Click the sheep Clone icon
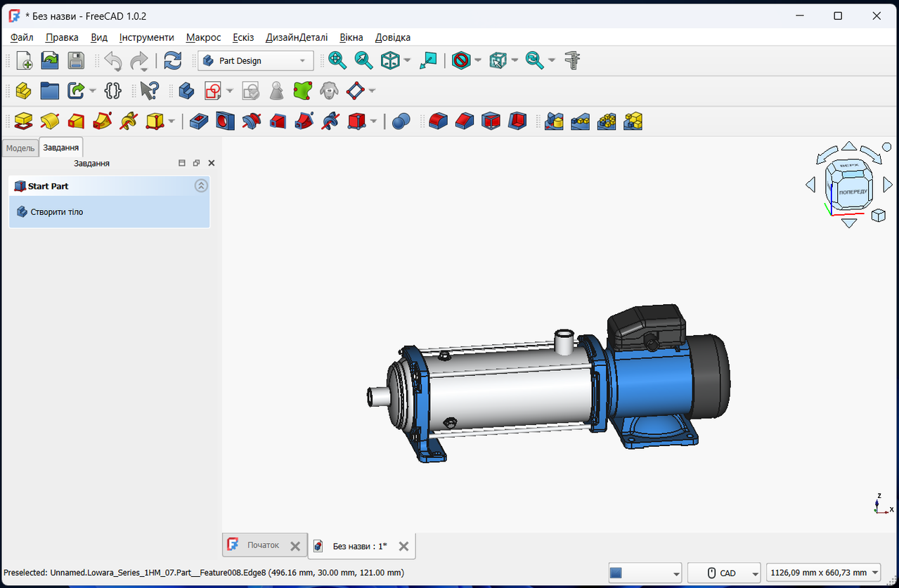This screenshot has width=899, height=588. pos(328,91)
